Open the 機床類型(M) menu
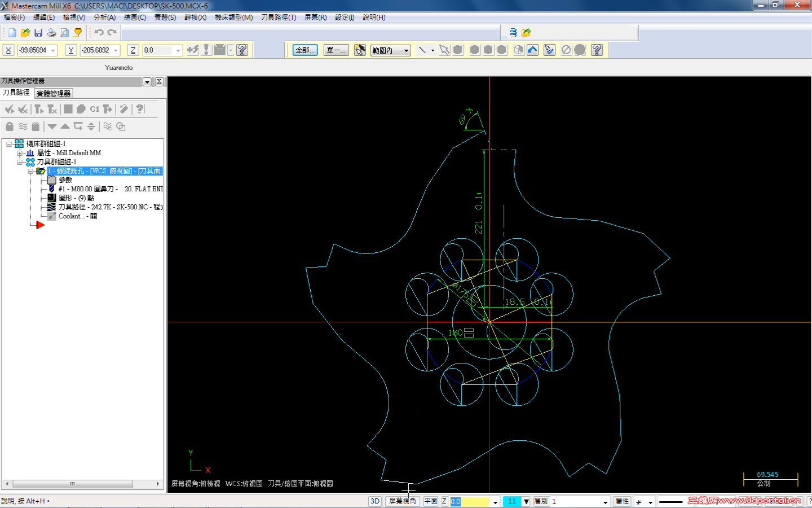 click(233, 17)
